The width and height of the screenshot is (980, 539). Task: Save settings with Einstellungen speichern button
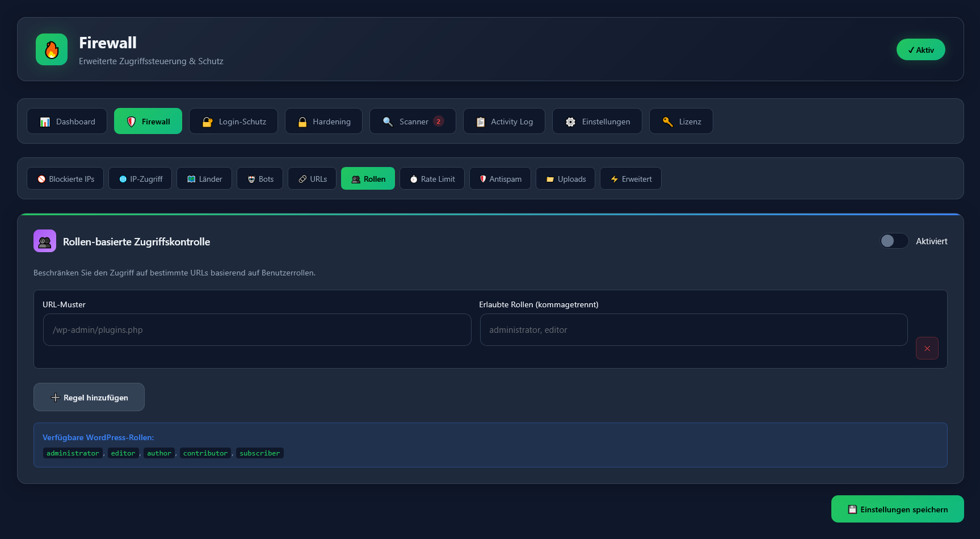897,509
